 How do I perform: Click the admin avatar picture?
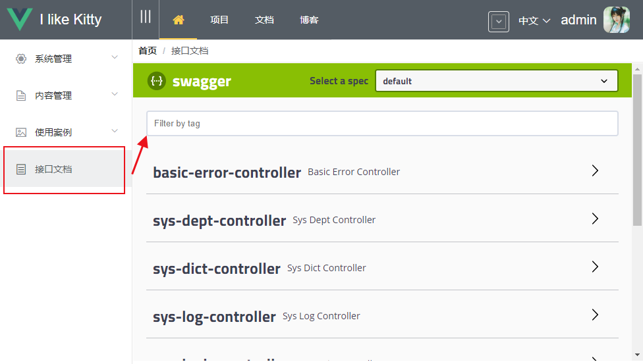pyautogui.click(x=617, y=20)
